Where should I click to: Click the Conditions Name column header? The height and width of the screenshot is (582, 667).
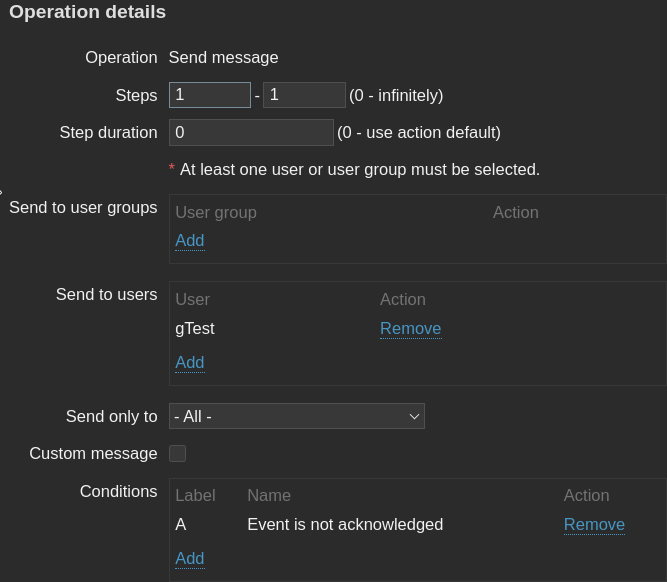[269, 495]
